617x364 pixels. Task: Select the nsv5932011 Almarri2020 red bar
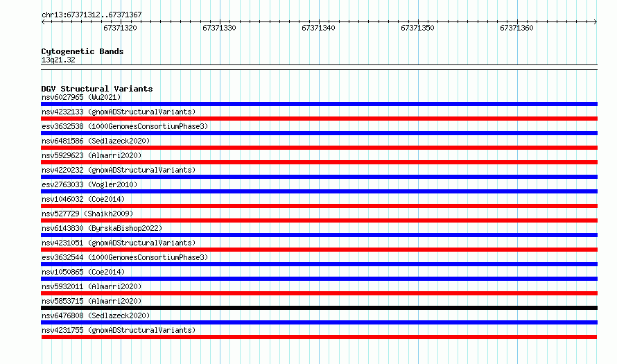319,293
